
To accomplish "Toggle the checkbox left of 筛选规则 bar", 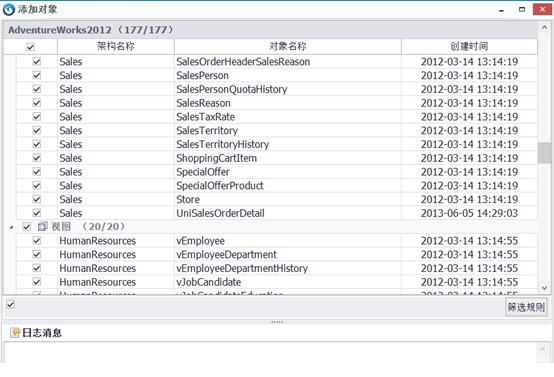I will point(11,304).
